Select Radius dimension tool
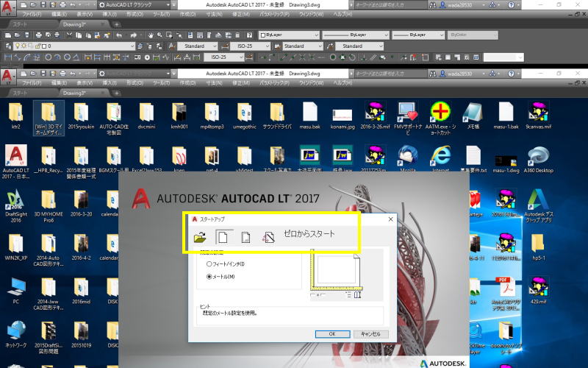 click(x=49, y=57)
